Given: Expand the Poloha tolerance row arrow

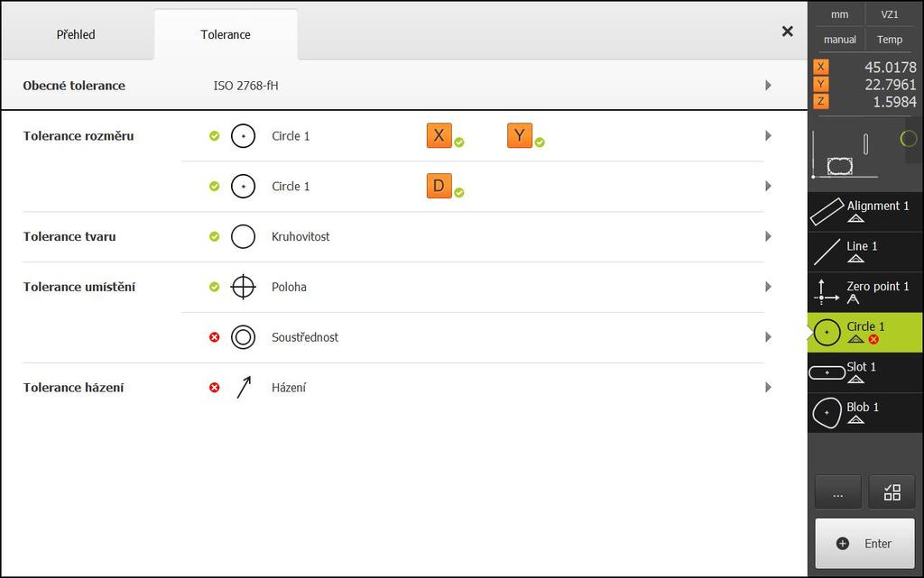Looking at the screenshot, I should (768, 287).
